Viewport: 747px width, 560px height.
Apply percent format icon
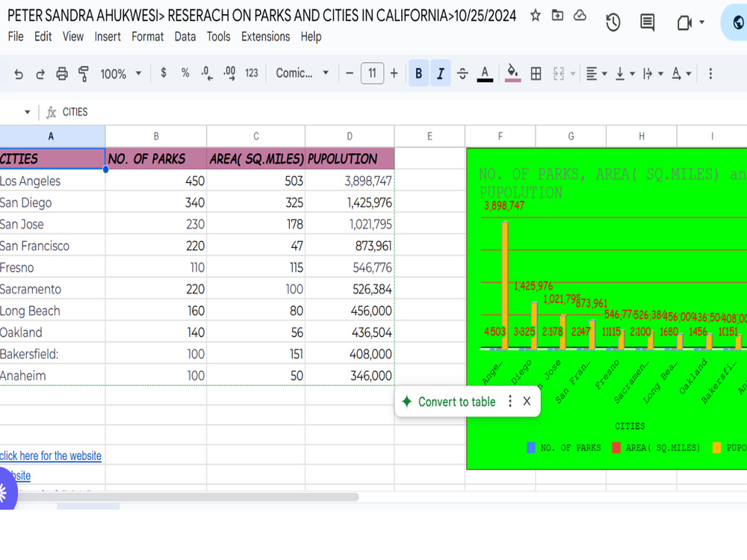point(185,73)
